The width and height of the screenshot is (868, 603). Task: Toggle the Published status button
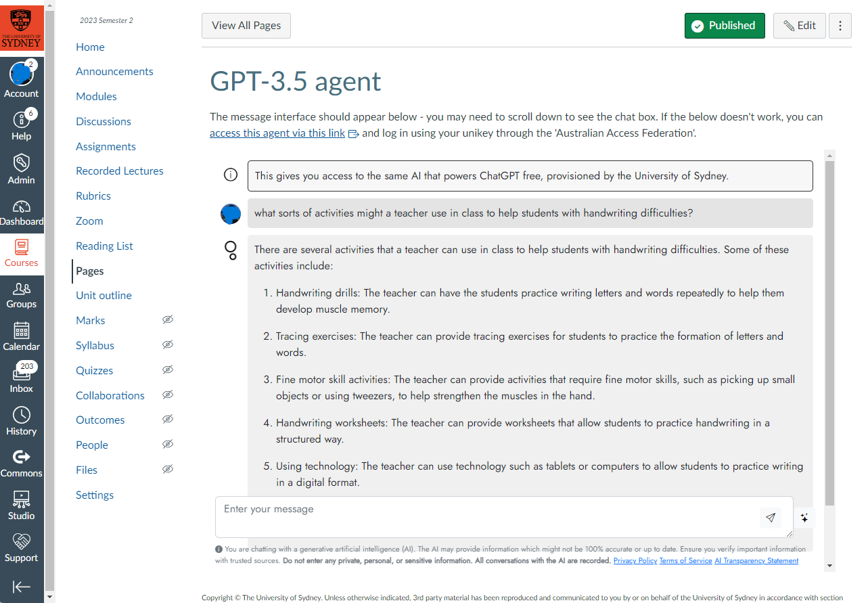pyautogui.click(x=724, y=26)
